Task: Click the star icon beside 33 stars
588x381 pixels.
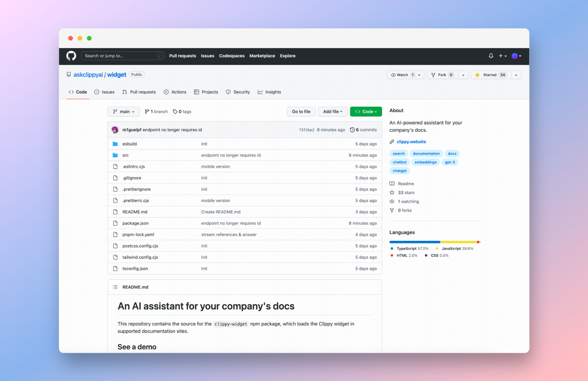Action: (392, 193)
